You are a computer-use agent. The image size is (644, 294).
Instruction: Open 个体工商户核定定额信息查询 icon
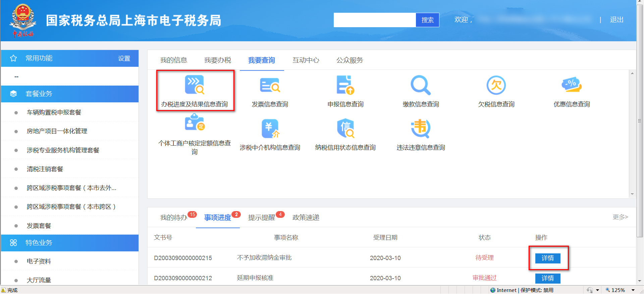coord(195,122)
